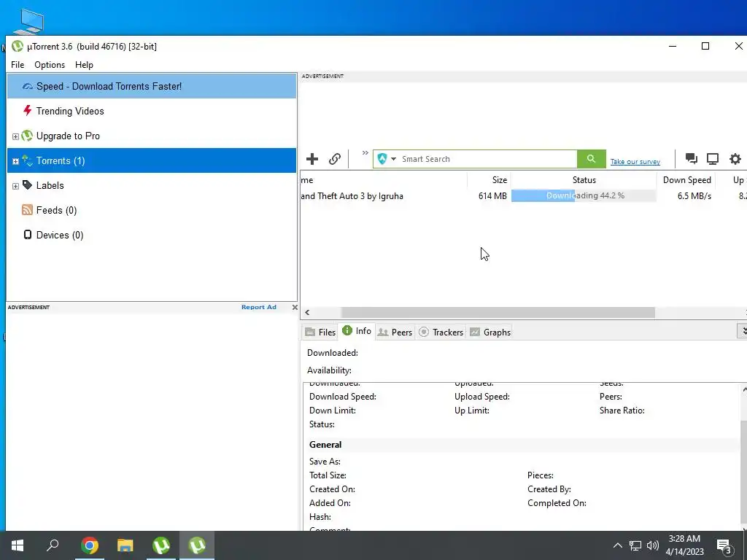Switch to the Info tab
The height and width of the screenshot is (560, 747).
357,331
